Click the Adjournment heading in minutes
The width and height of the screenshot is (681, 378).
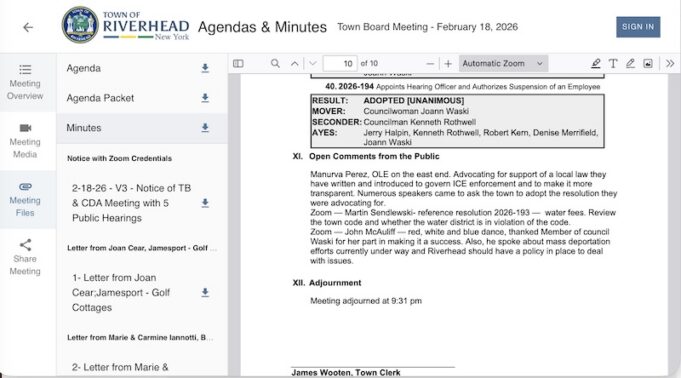coord(335,282)
